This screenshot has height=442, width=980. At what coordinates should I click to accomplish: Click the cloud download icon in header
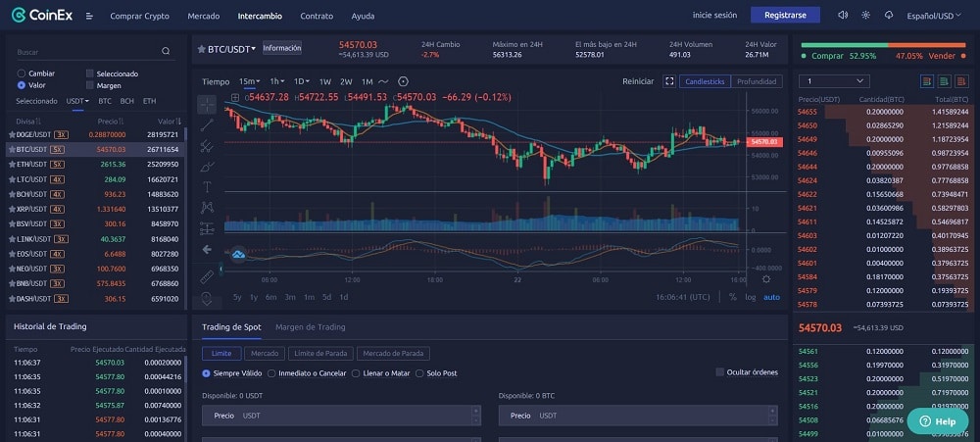(x=889, y=15)
